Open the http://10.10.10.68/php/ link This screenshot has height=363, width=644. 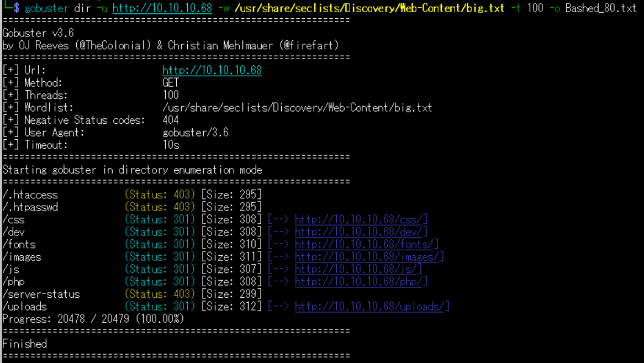(x=361, y=281)
